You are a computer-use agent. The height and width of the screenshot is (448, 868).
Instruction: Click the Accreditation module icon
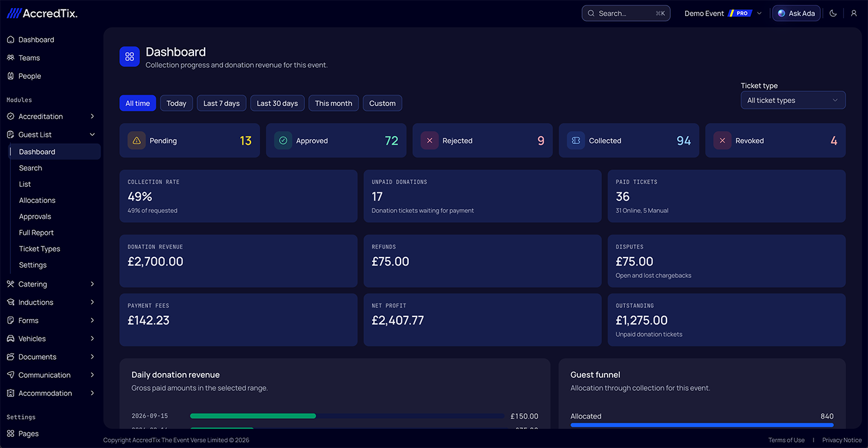click(11, 116)
